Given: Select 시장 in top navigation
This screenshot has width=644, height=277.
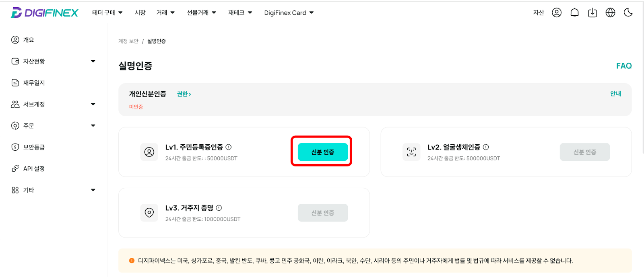Looking at the screenshot, I should pyautogui.click(x=140, y=13).
